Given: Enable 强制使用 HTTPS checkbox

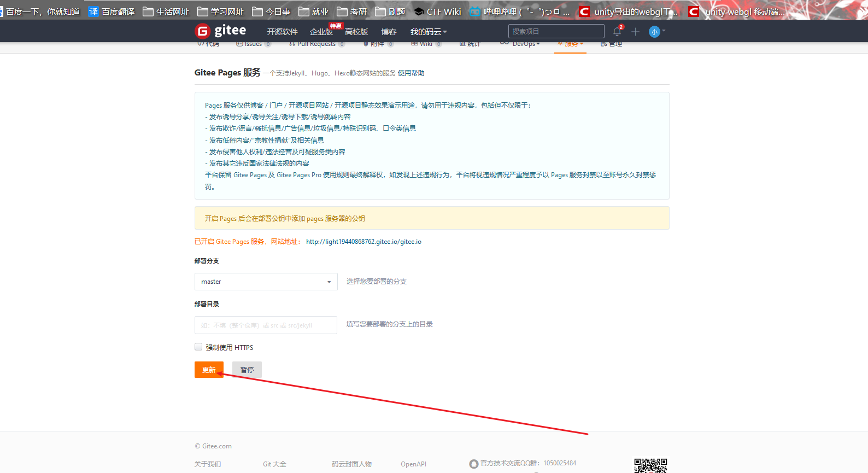Looking at the screenshot, I should (198, 347).
